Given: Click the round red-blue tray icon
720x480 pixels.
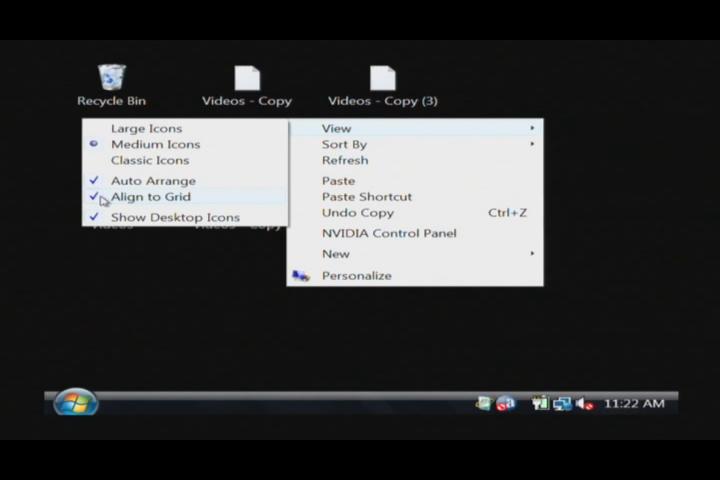Looking at the screenshot, I should tap(505, 404).
